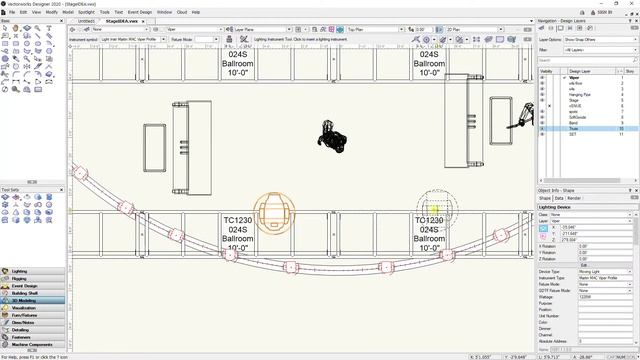Open the File menu

coord(12,12)
